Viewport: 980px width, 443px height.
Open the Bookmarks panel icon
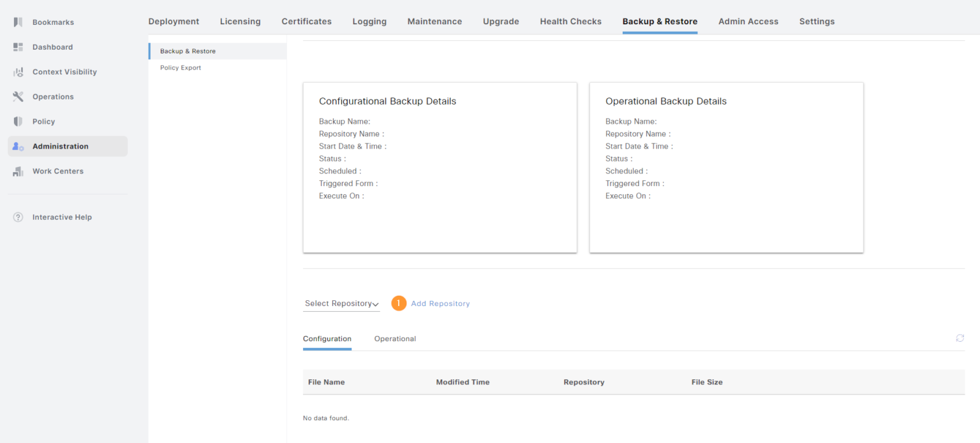pyautogui.click(x=17, y=22)
